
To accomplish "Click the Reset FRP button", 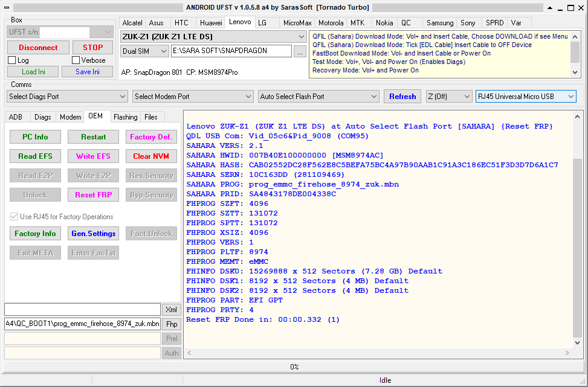I will pyautogui.click(x=94, y=195).
